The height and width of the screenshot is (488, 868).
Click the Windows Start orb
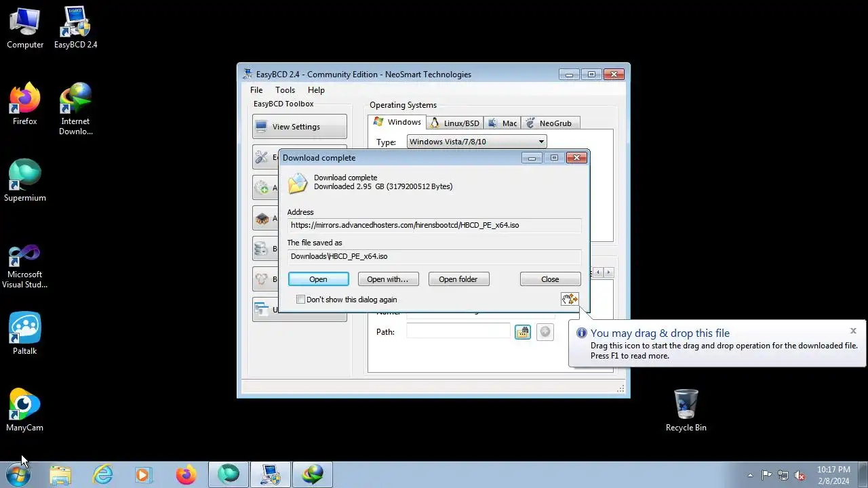point(18,474)
